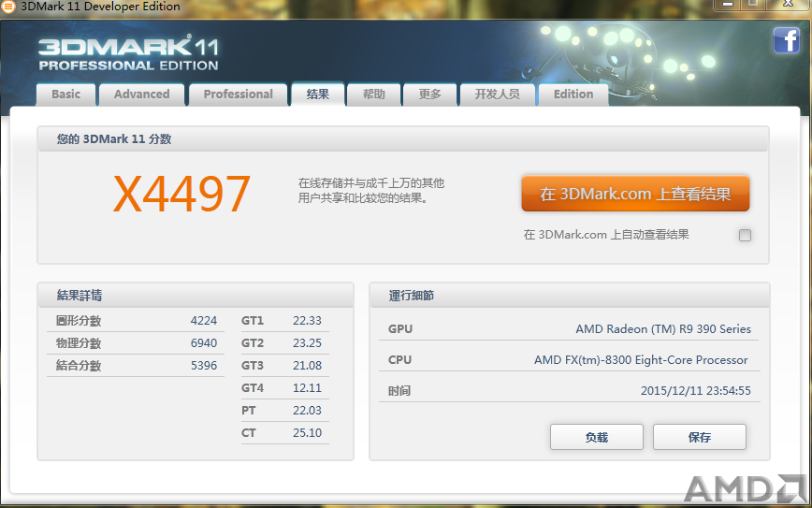The width and height of the screenshot is (812, 508).
Task: Enable automatic viewing of results on 3DMark.com
Action: [x=745, y=235]
